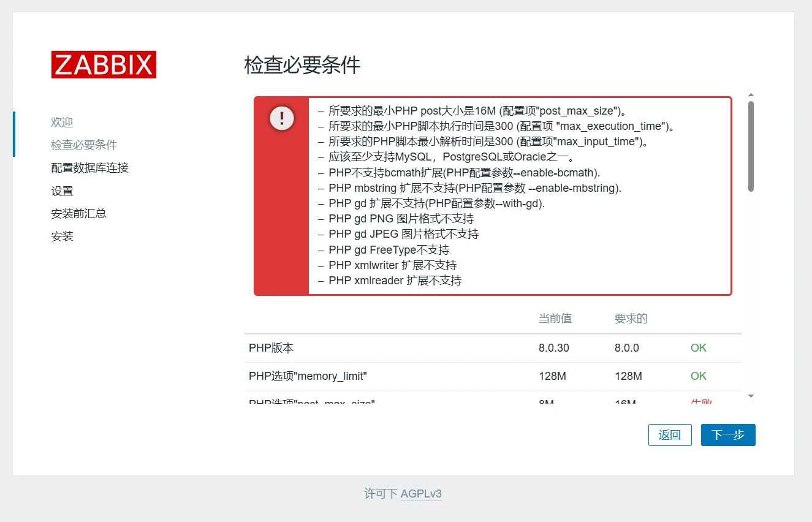Click the red exclamation warning icon
The height and width of the screenshot is (522, 812).
tap(281, 118)
